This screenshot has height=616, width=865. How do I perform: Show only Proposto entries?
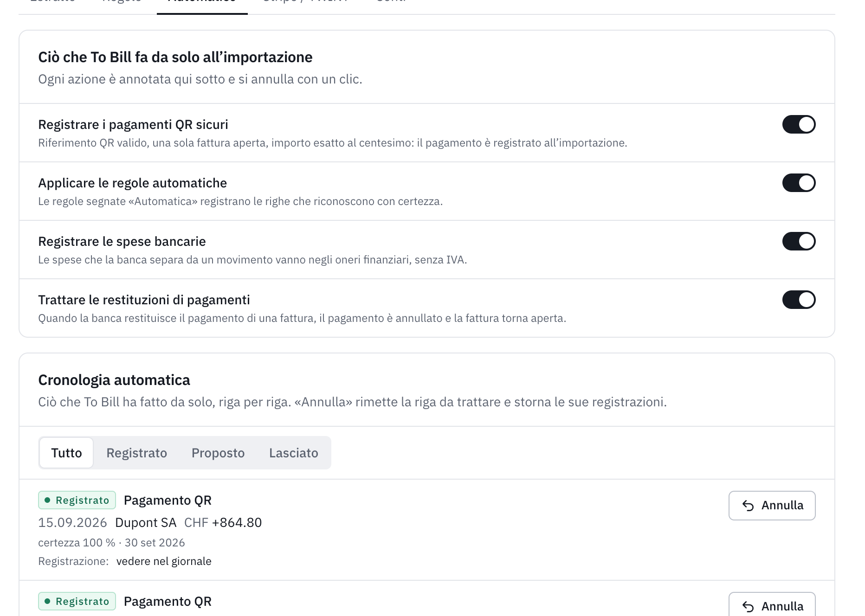coord(218,453)
